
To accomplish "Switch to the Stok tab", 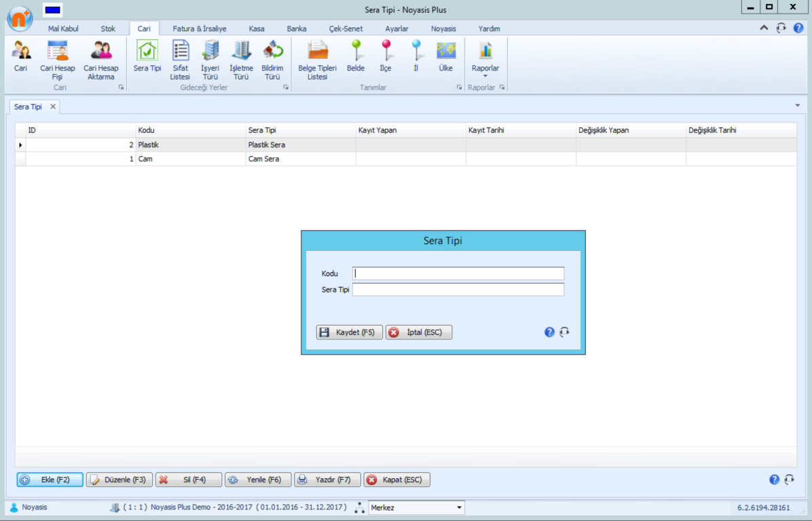I will pos(108,28).
